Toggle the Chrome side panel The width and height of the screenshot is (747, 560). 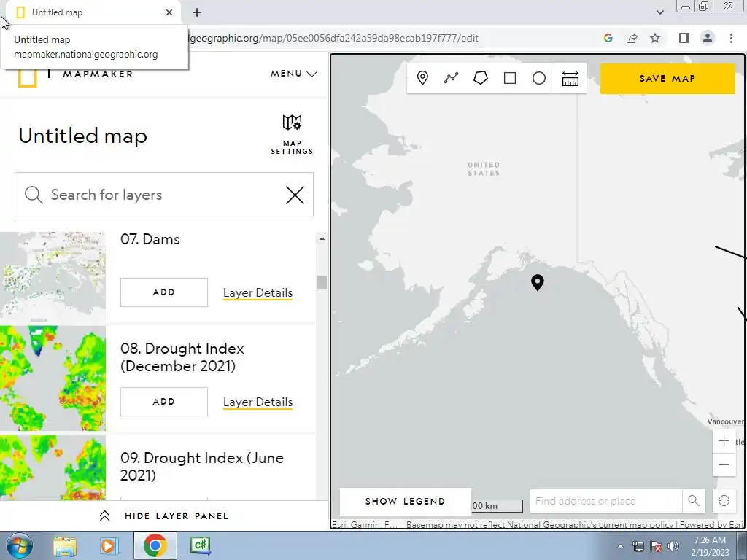tap(684, 38)
